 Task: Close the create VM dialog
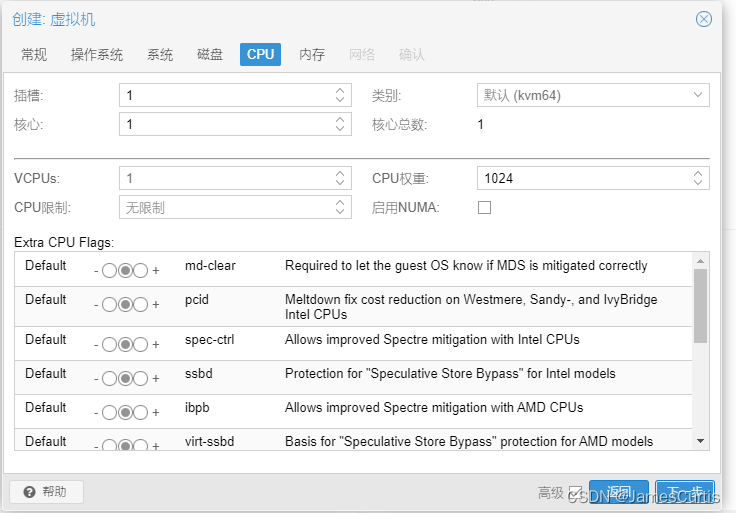(704, 19)
